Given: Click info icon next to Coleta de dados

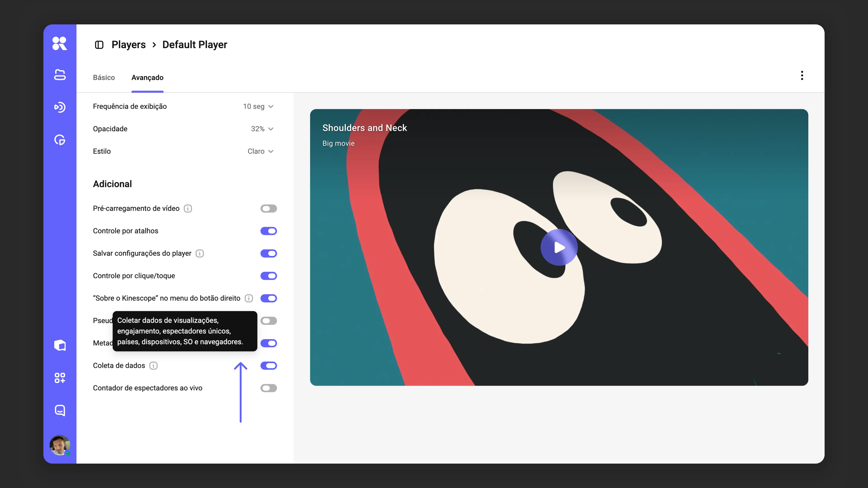Looking at the screenshot, I should (153, 366).
